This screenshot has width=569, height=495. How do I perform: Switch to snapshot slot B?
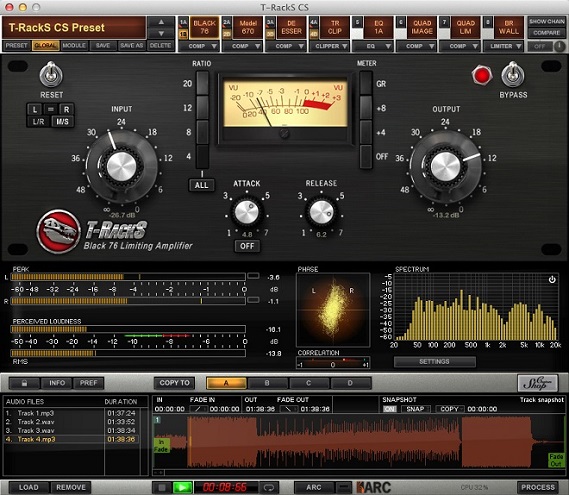tap(267, 383)
